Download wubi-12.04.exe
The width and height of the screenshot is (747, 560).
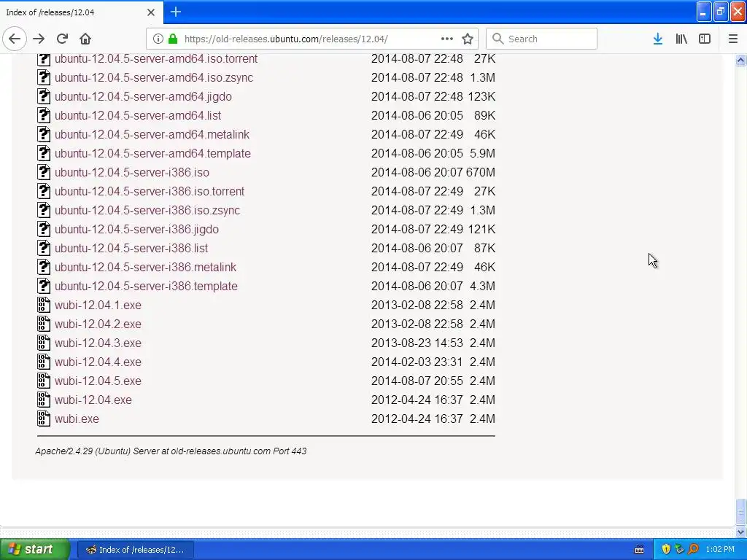[93, 400]
